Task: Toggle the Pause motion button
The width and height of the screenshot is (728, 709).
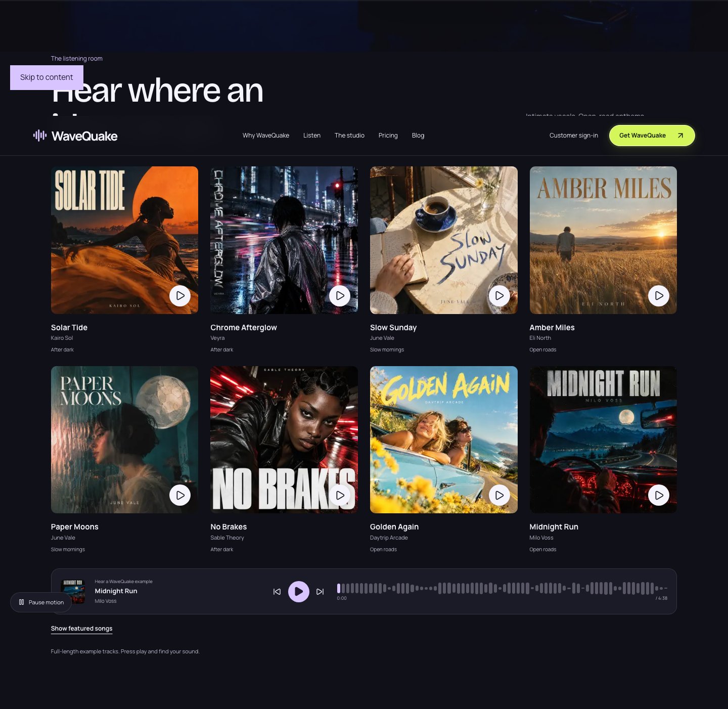Action: (41, 602)
